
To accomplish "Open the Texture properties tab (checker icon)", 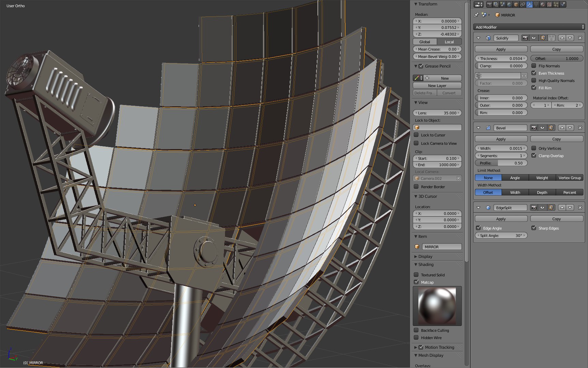I will tap(549, 4).
